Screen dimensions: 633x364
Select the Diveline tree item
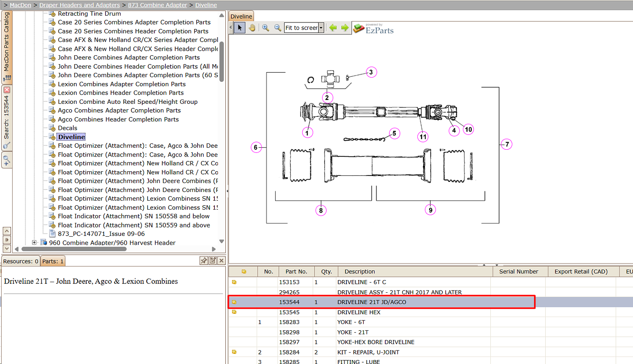(x=72, y=137)
